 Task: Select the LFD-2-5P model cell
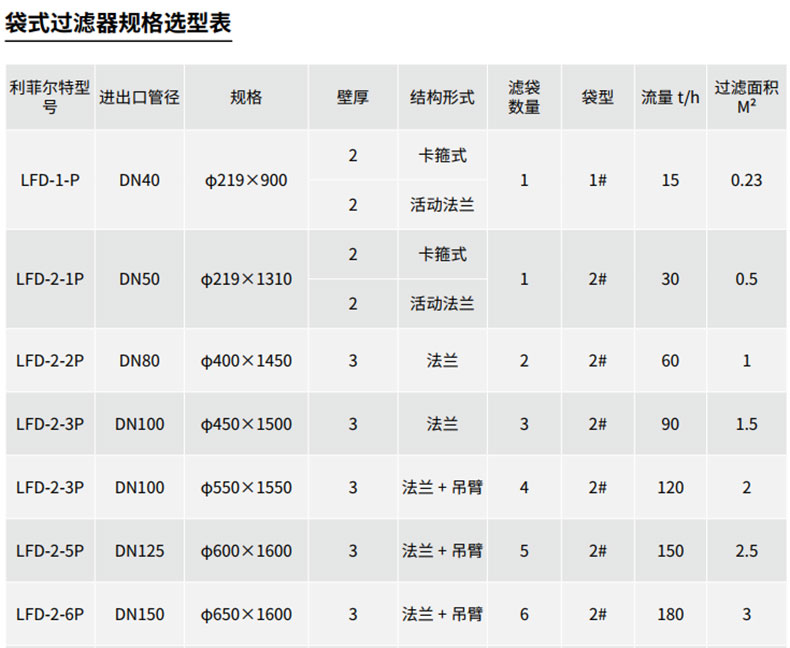click(50, 551)
